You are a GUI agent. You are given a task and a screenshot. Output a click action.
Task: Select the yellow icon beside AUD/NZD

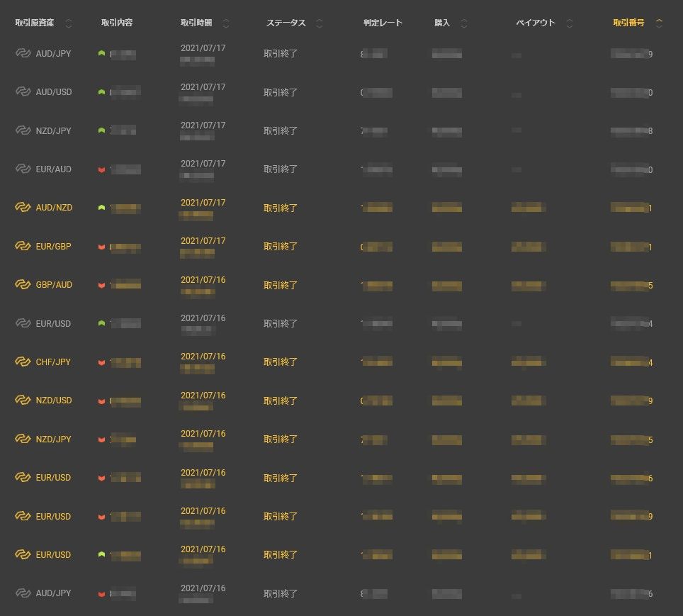[23, 208]
